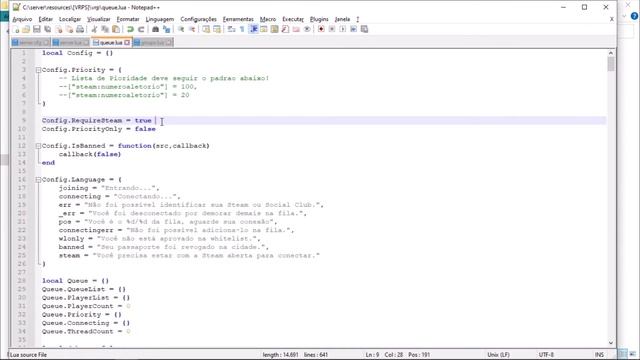Screen dimensions: 640x360
Task: Click the Paste clipboard icon
Action: click(116, 29)
